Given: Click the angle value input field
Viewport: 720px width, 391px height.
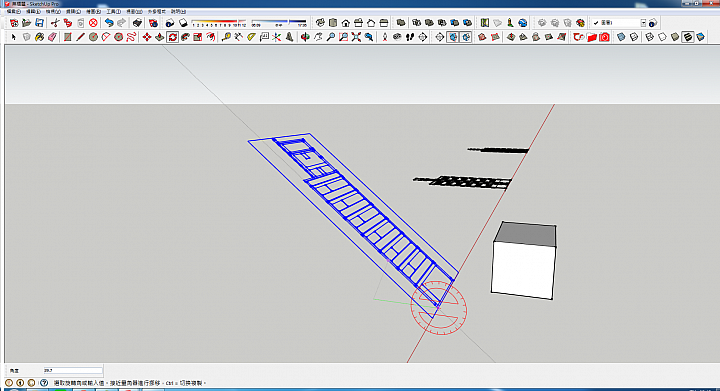Looking at the screenshot, I should (73, 370).
